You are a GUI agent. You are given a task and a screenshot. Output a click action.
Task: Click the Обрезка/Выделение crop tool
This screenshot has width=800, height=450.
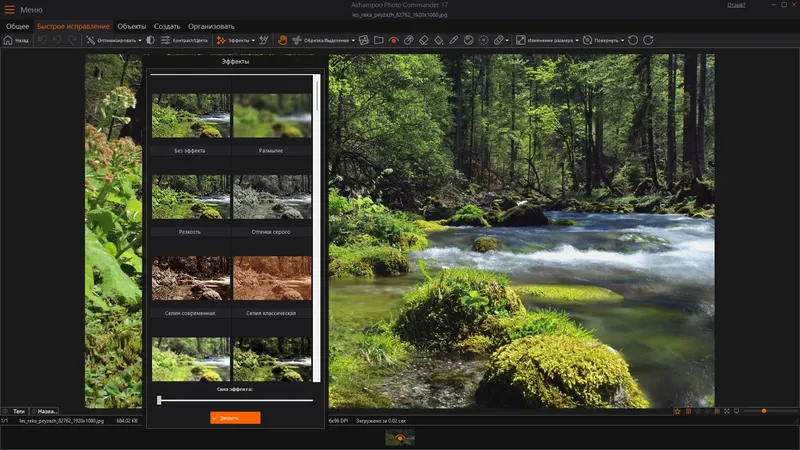tap(321, 40)
